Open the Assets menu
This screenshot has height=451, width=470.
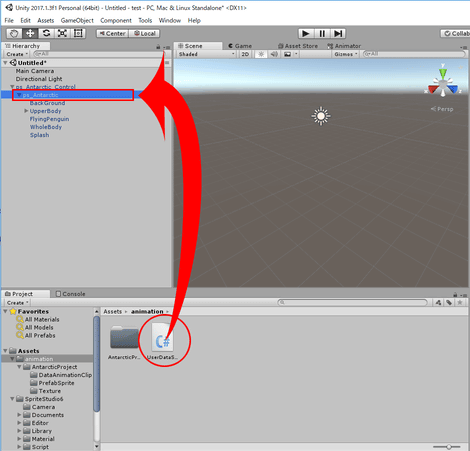point(46,20)
